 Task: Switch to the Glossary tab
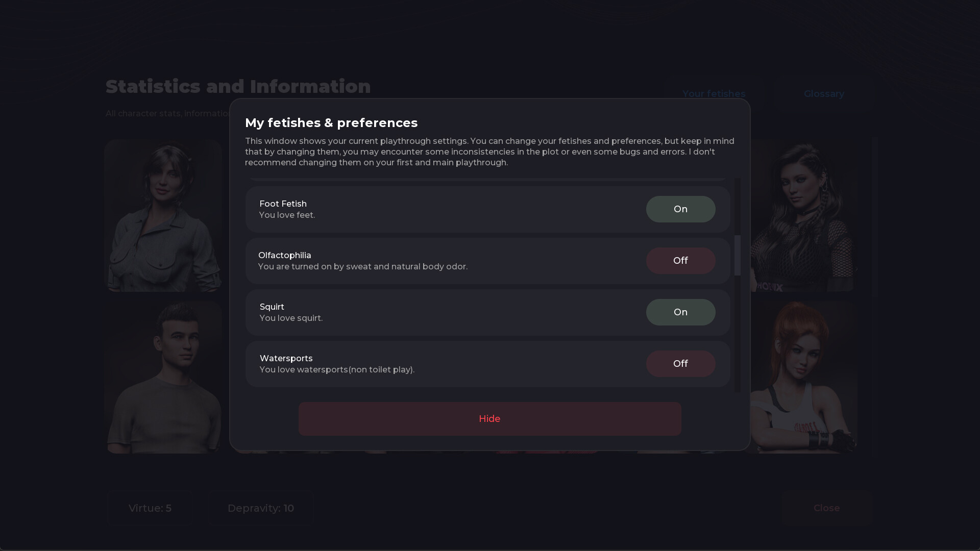click(823, 94)
